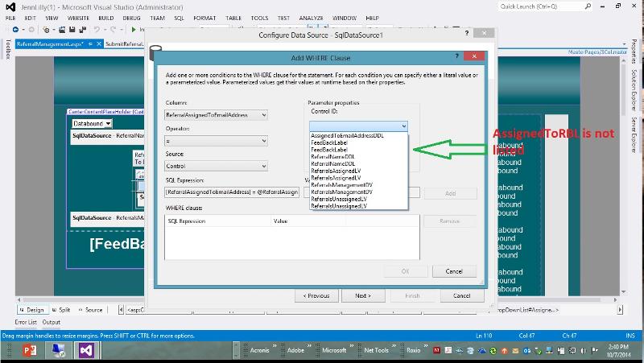
Task: Open PowerPoint from the taskbar
Action: (30, 350)
